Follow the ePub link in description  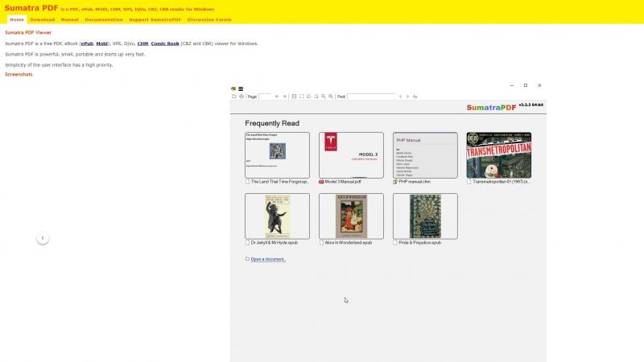pos(87,43)
